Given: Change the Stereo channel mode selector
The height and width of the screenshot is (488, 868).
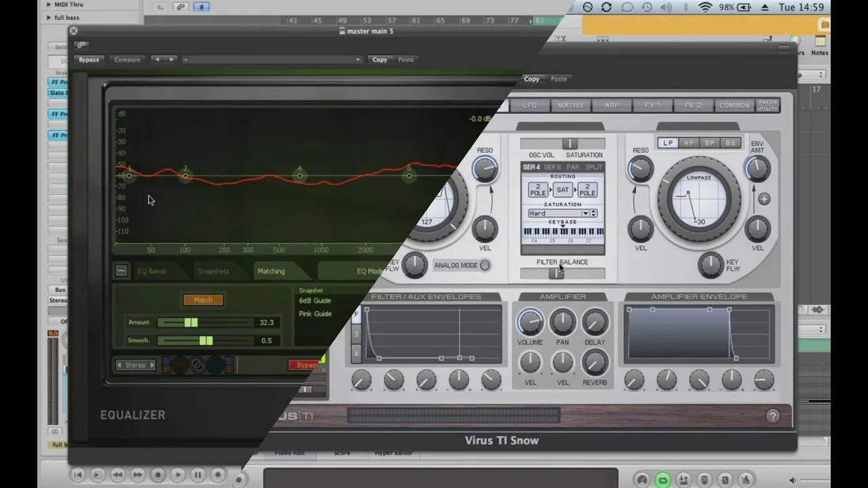Looking at the screenshot, I should pos(135,365).
